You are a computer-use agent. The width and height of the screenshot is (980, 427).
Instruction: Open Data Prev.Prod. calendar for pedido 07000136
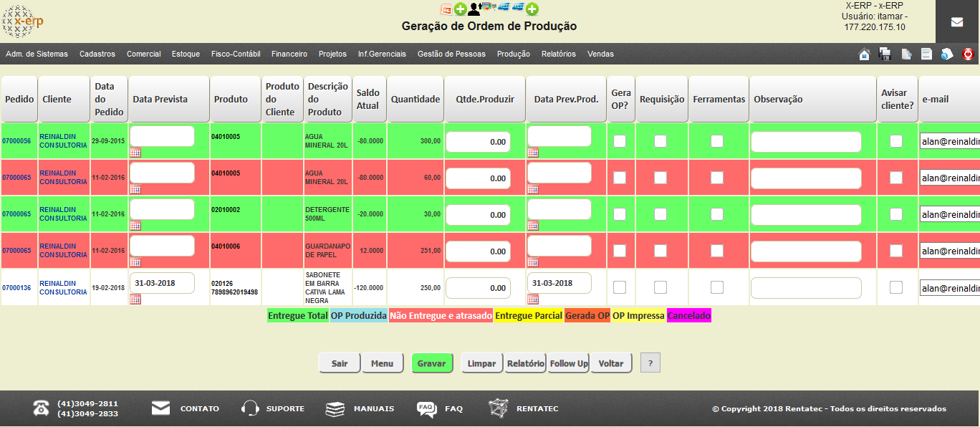pyautogui.click(x=533, y=299)
